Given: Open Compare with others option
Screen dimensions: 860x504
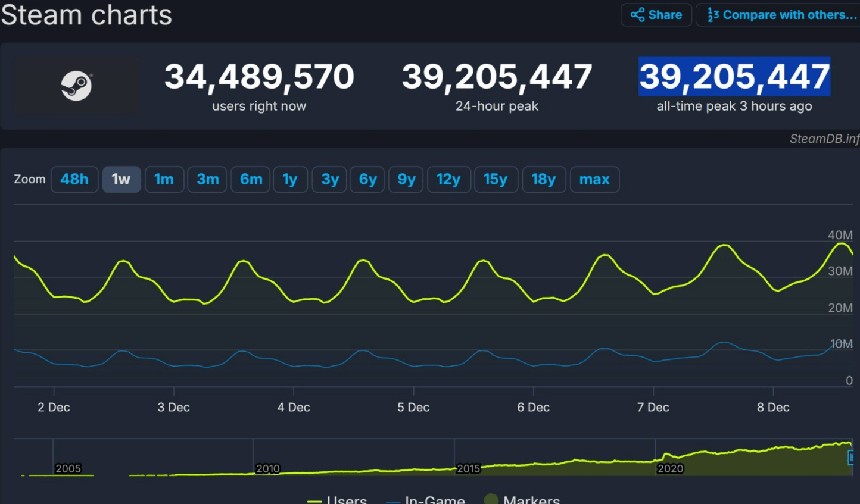Looking at the screenshot, I should tap(781, 15).
